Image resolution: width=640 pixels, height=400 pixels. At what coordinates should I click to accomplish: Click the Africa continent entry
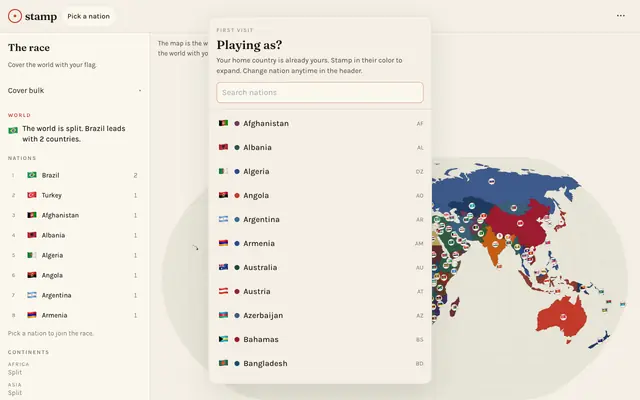(18, 368)
